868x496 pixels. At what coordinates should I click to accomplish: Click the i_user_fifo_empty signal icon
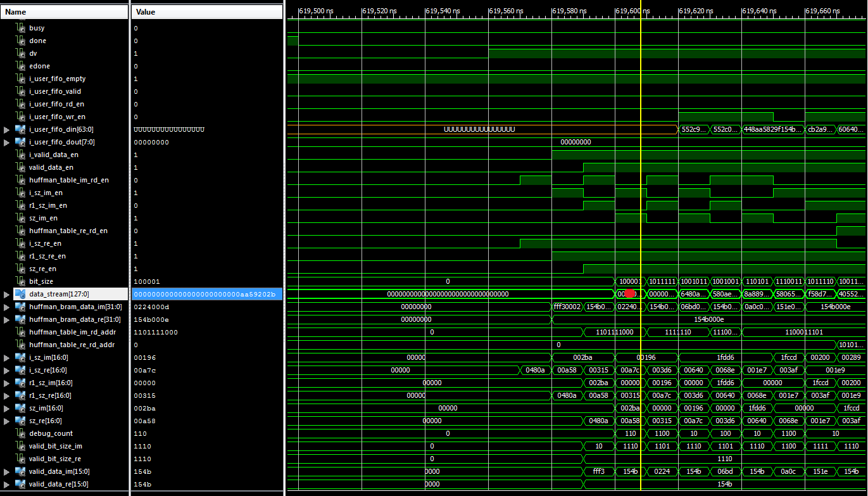click(20, 79)
